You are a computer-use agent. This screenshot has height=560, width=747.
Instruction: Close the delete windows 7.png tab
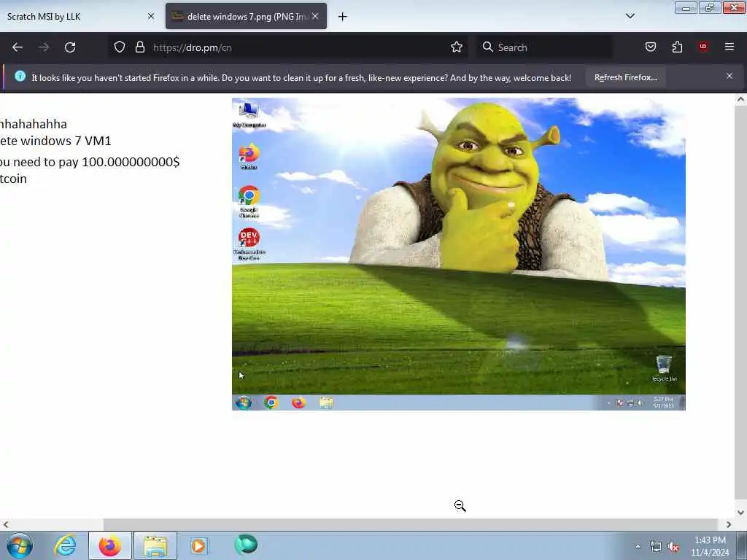pyautogui.click(x=315, y=16)
